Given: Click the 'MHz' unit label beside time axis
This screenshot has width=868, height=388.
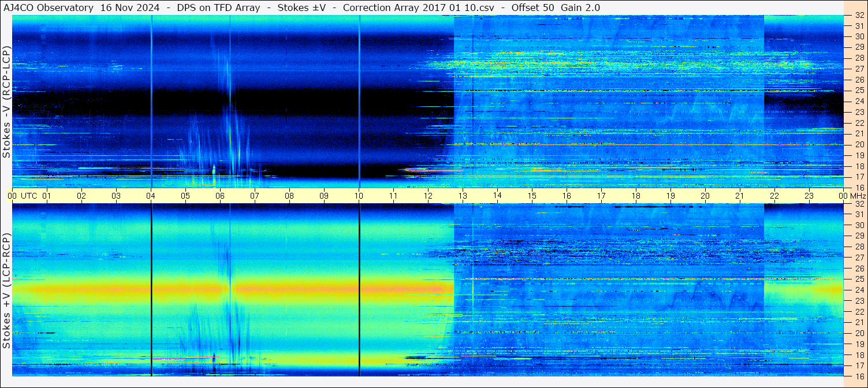Looking at the screenshot, I should pos(858,196).
